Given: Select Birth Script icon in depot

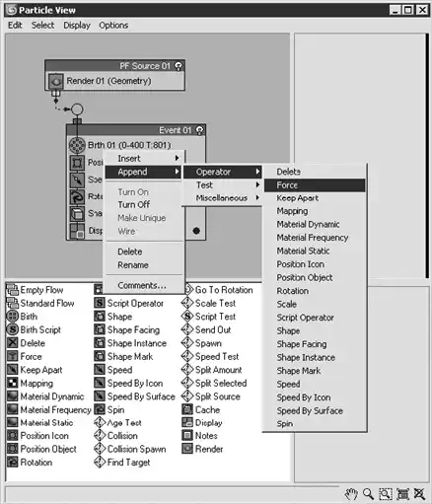Looking at the screenshot, I should (x=13, y=329).
